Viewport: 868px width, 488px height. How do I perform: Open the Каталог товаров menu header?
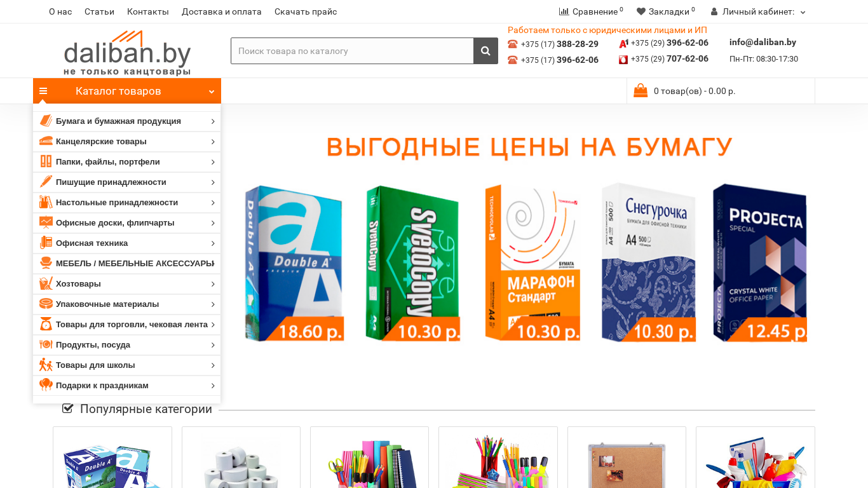click(127, 91)
